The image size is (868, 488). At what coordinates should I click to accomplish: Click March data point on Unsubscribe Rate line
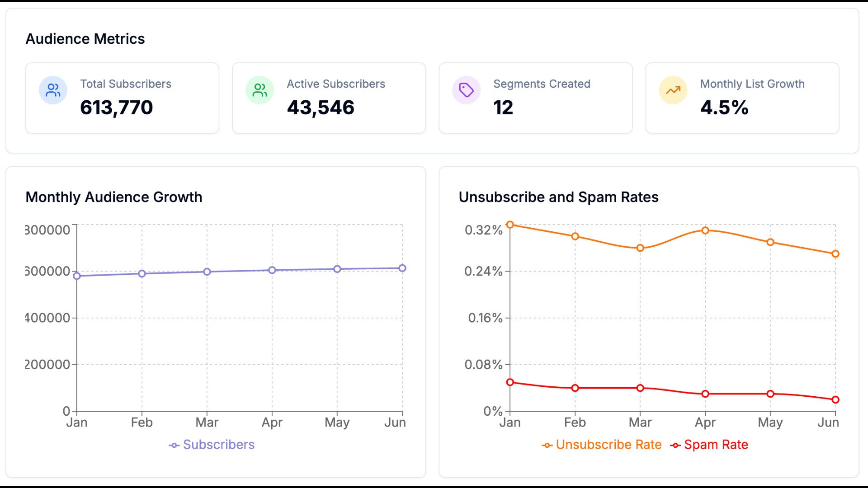click(640, 248)
